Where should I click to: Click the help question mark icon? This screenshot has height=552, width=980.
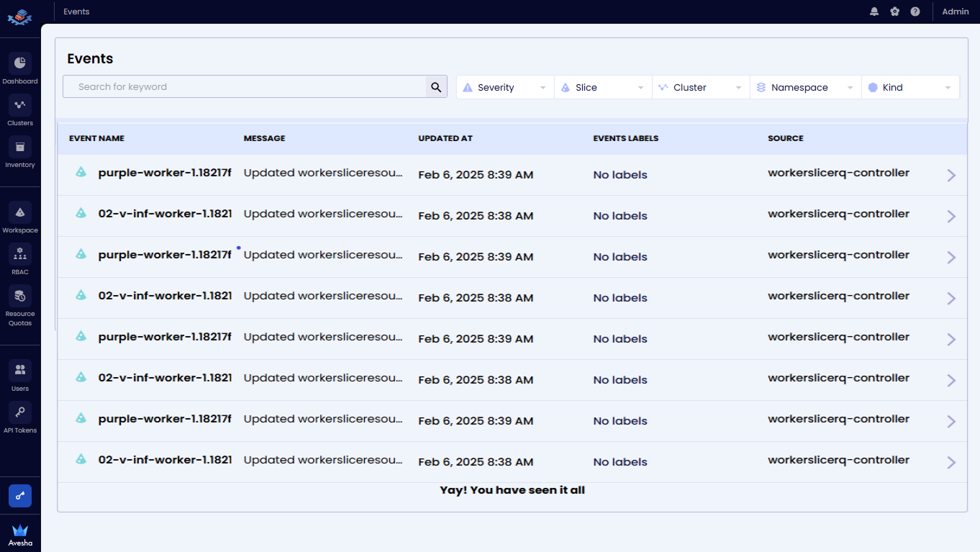click(x=915, y=12)
